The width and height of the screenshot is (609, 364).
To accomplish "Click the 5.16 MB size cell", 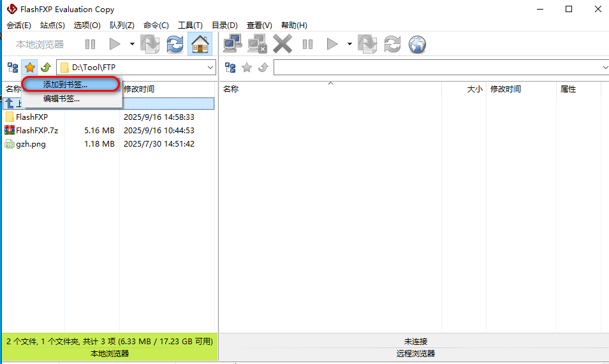I will (99, 131).
